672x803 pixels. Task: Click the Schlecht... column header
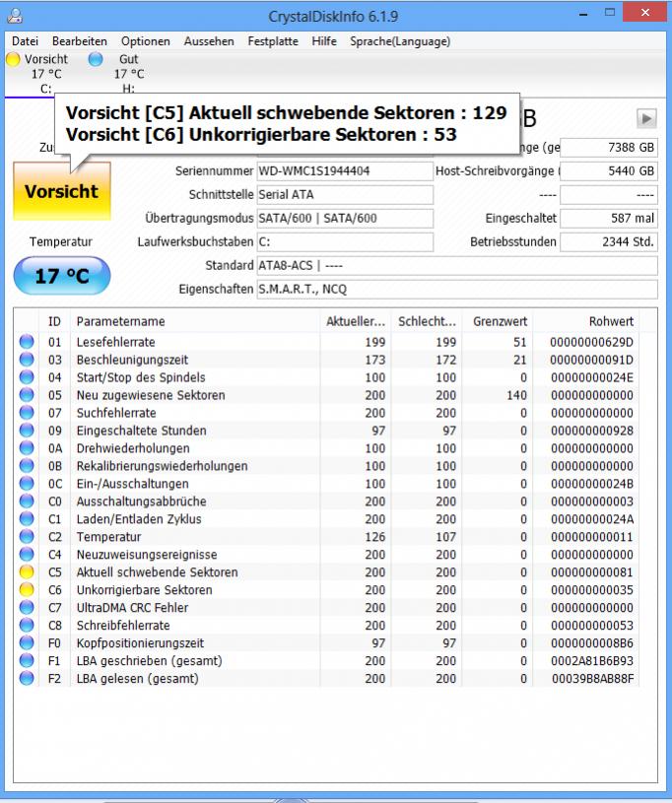[427, 321]
